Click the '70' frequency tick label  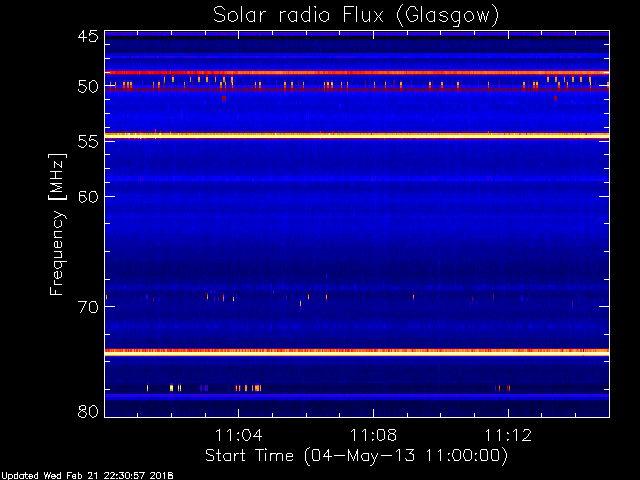pos(88,307)
